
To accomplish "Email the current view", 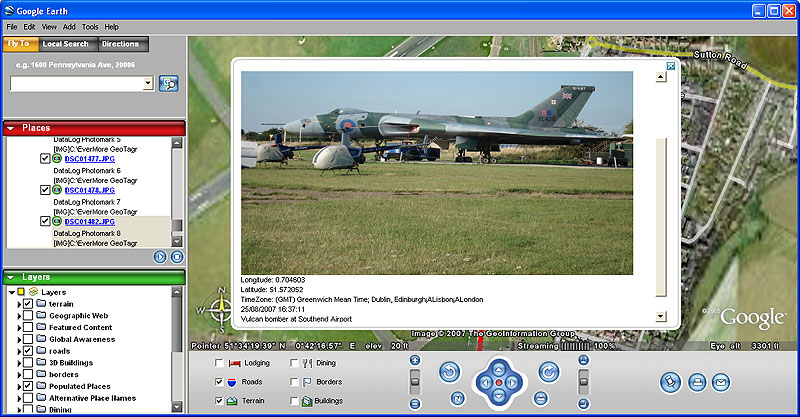I will click(721, 382).
